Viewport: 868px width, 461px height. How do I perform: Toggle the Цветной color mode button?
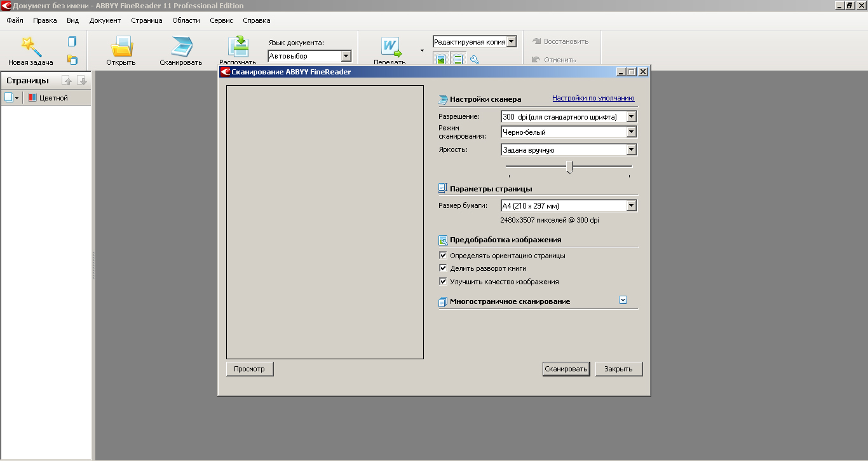click(x=48, y=98)
